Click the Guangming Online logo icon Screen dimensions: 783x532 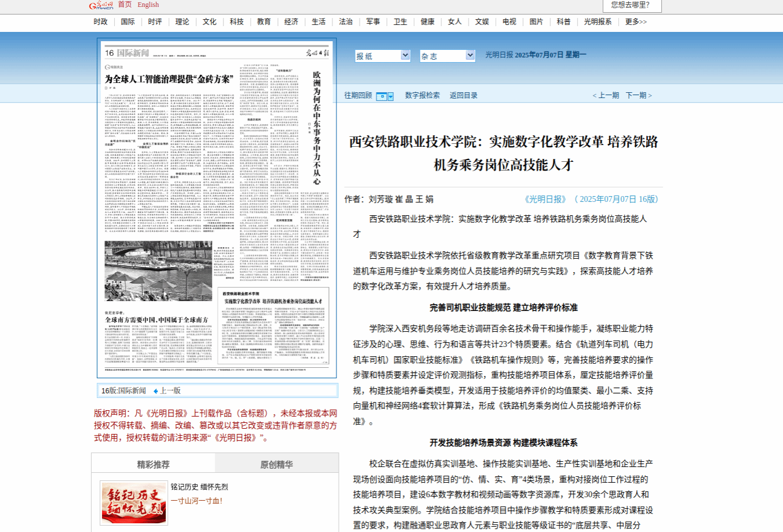[101, 5]
